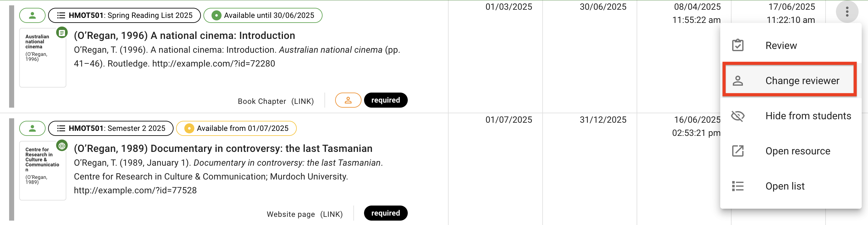Screen dimensions: 868x225
Task: Click the Open list icon in the menu
Action: pyautogui.click(x=738, y=186)
